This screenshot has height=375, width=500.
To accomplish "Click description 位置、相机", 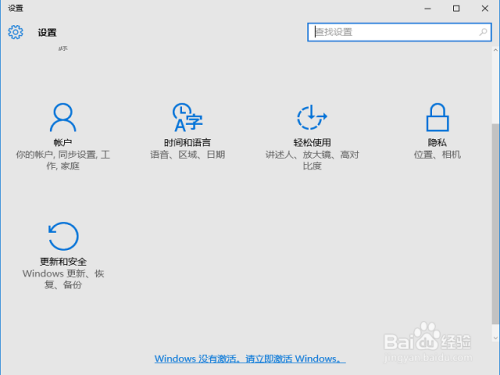I will coord(437,155).
